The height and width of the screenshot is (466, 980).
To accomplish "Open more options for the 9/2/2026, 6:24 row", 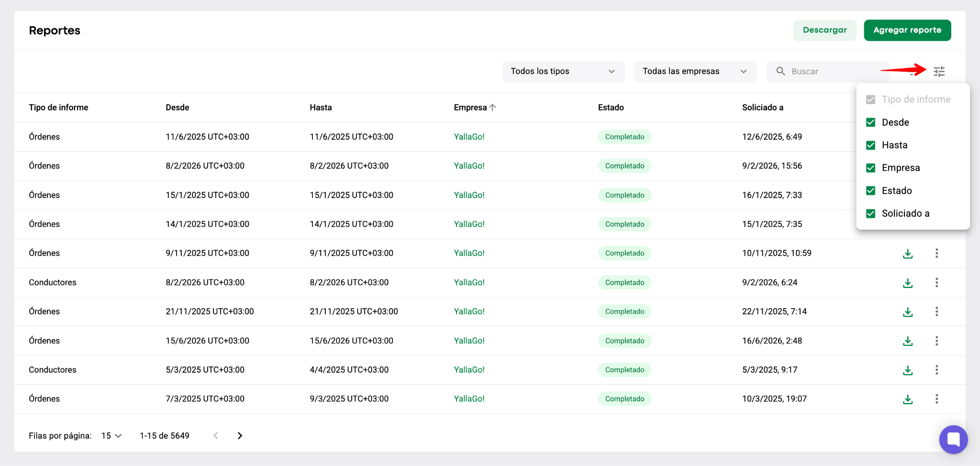I will [x=936, y=282].
